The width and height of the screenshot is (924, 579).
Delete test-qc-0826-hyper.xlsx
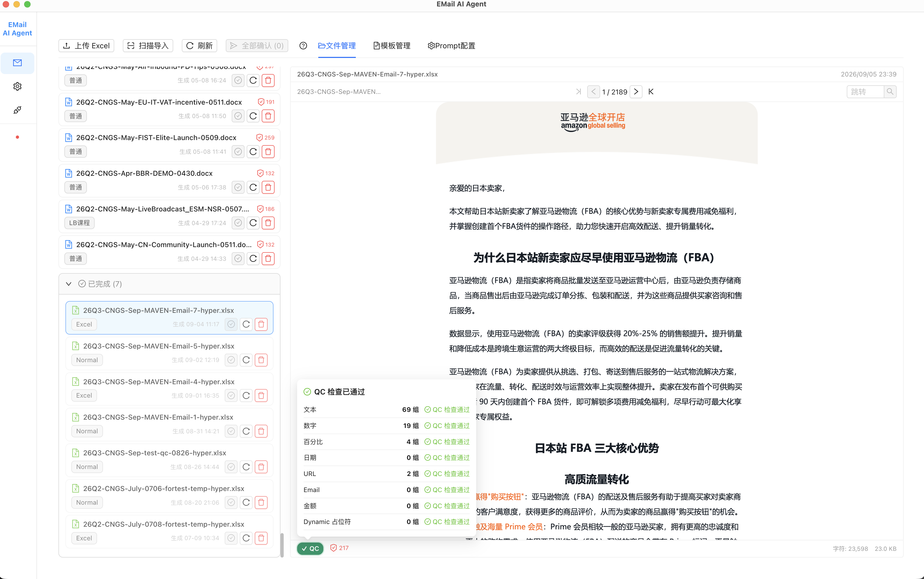click(x=261, y=467)
